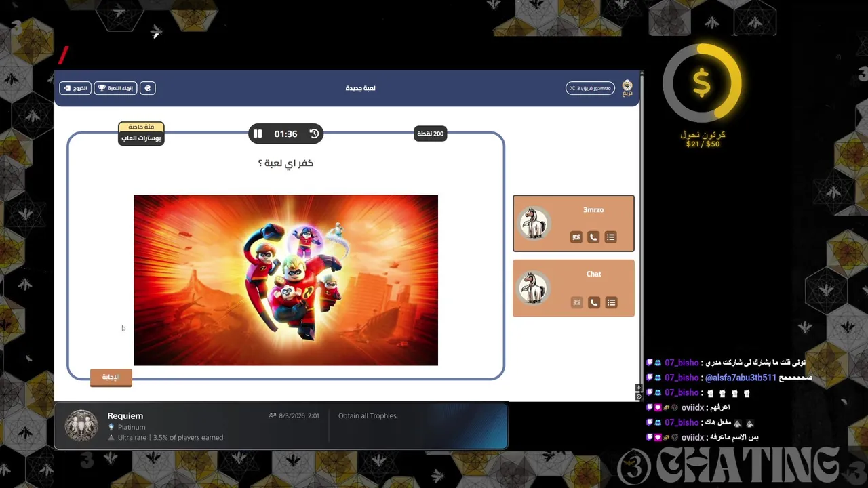
Task: Click the Requiem trophy title
Action: (x=125, y=416)
